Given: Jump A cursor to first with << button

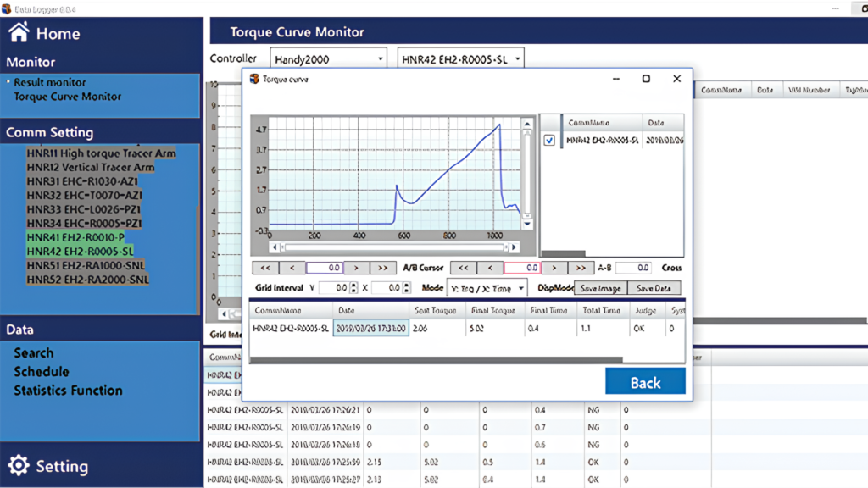Looking at the screenshot, I should click(265, 268).
